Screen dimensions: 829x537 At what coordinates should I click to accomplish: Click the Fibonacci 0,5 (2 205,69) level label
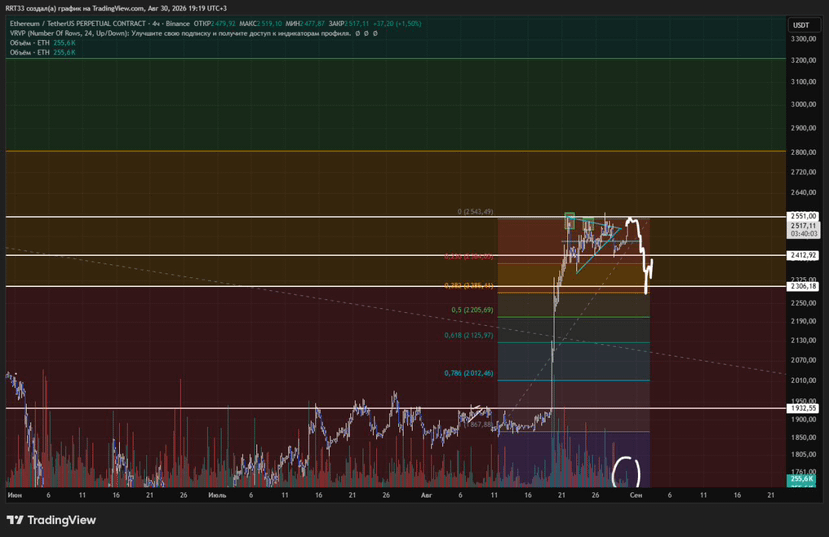point(472,310)
